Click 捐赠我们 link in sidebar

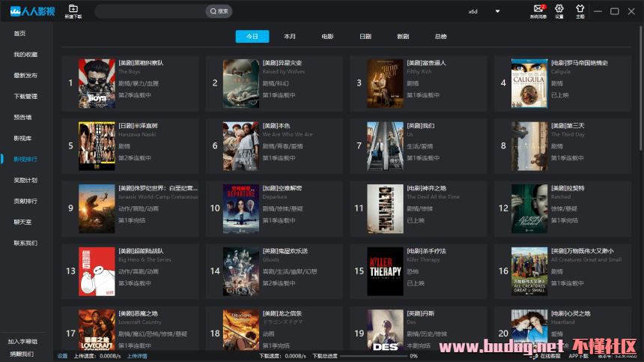pos(22,353)
